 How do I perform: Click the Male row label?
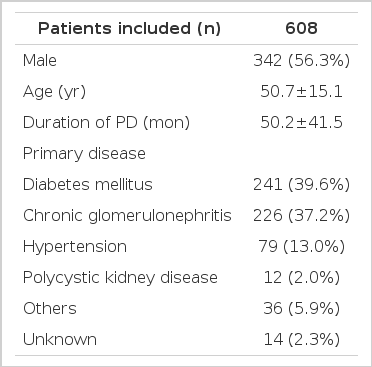tap(40, 61)
